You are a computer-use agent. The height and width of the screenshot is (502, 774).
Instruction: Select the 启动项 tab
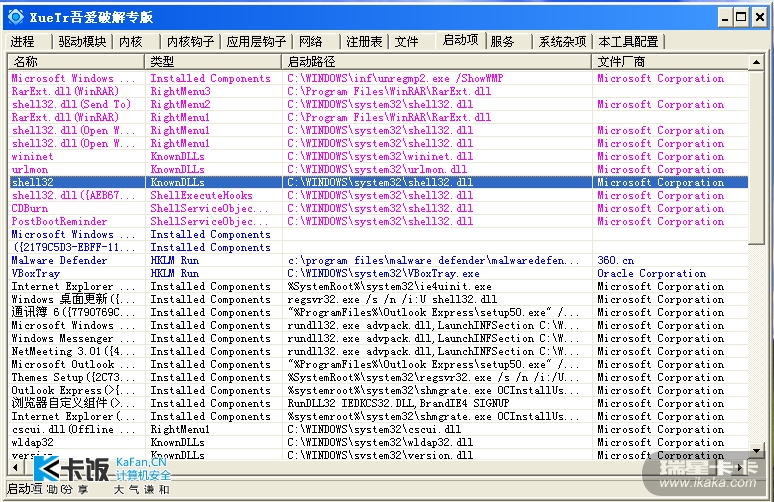(460, 40)
